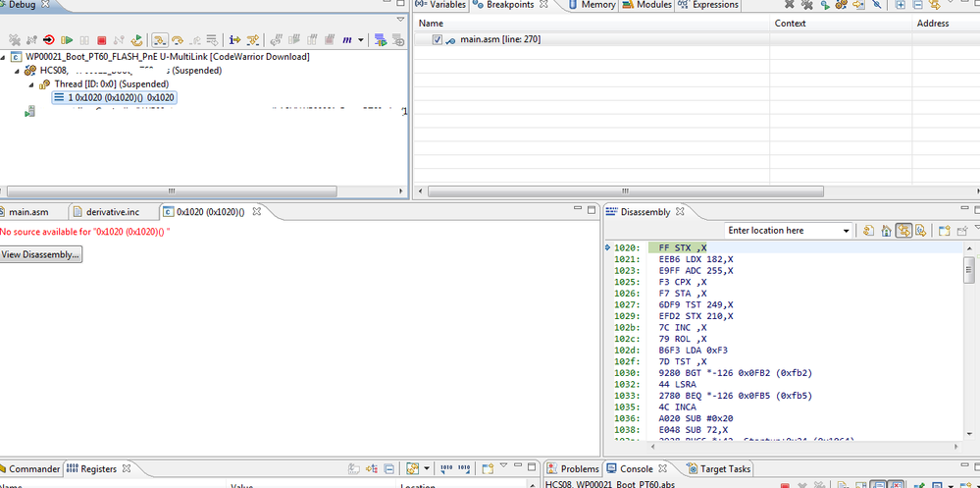Terminate debugging with the red stop icon
This screenshot has width=980, height=488.
tap(102, 40)
